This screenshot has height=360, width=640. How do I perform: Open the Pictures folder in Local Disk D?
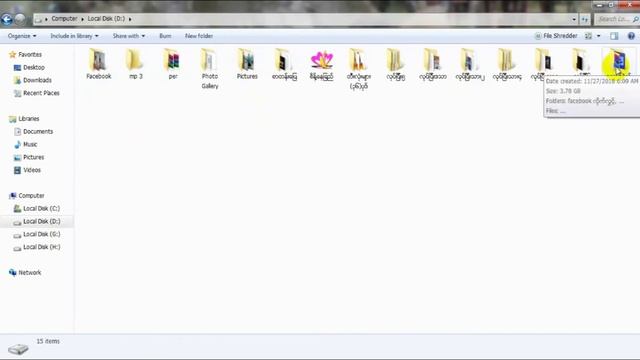[x=247, y=64]
